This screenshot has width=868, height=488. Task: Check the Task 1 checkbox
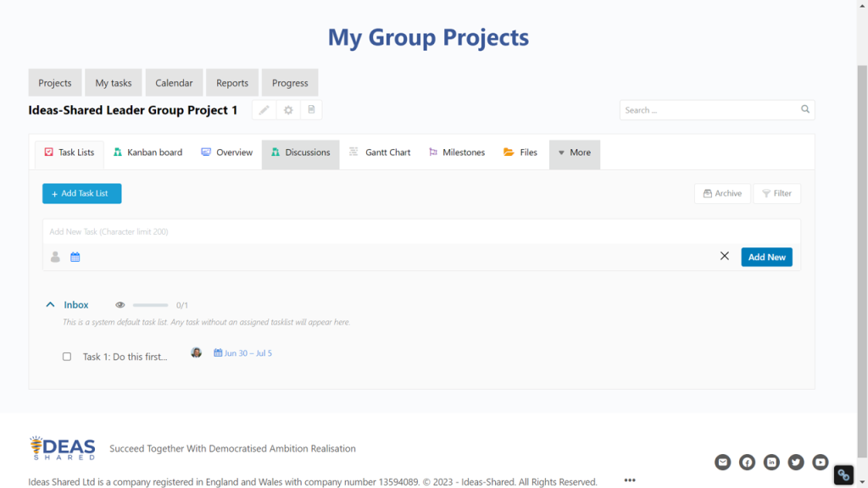pos(67,357)
